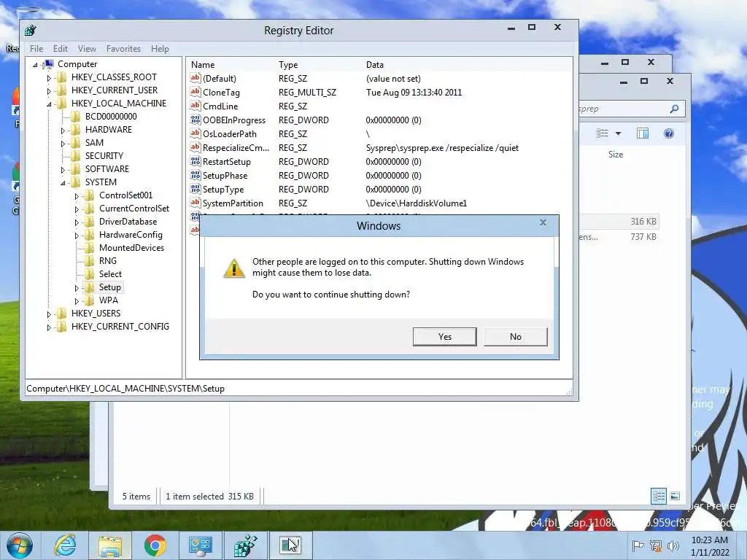This screenshot has height=560, width=747.
Task: Click the (Default) value string icon
Action: coord(196,78)
